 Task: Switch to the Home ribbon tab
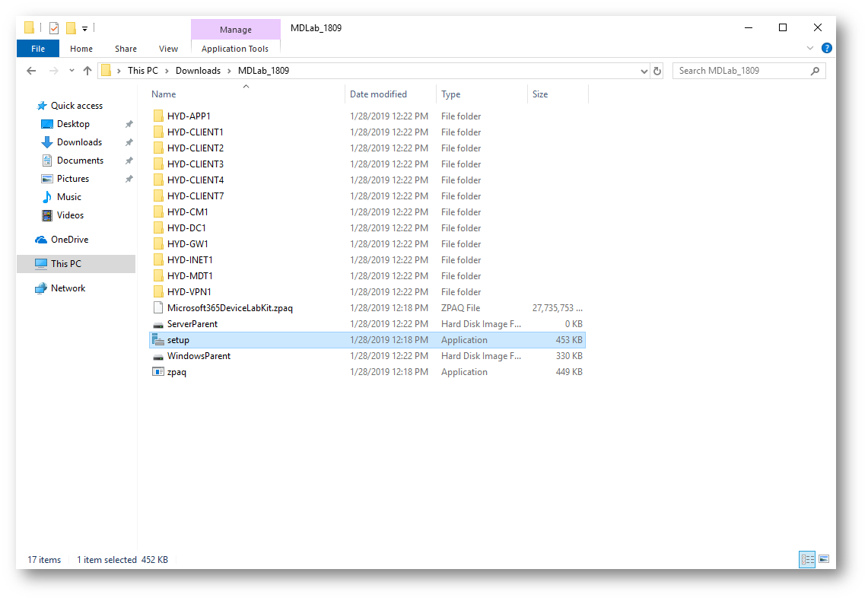(x=81, y=49)
